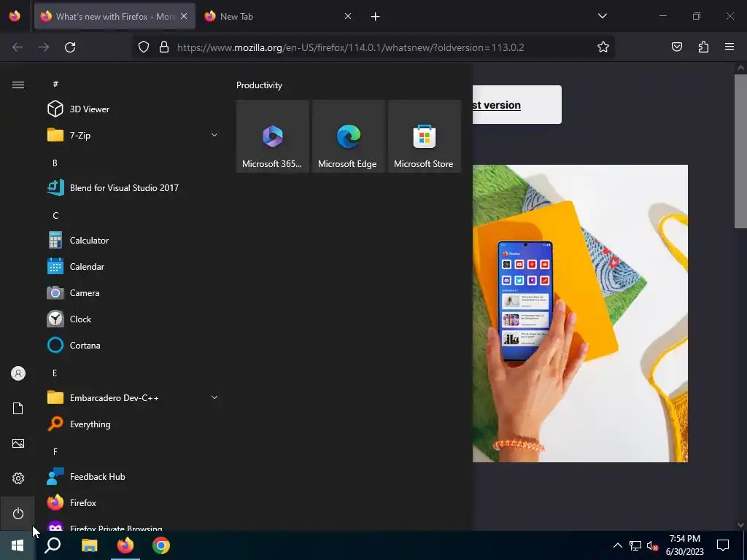
Task: Open the Firefox application menu
Action: point(729,47)
